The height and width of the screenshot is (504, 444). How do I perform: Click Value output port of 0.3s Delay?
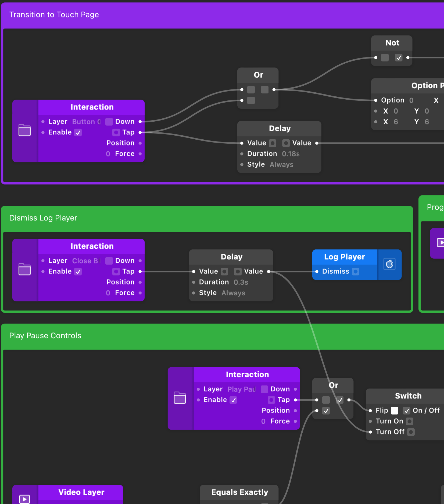coord(268,272)
